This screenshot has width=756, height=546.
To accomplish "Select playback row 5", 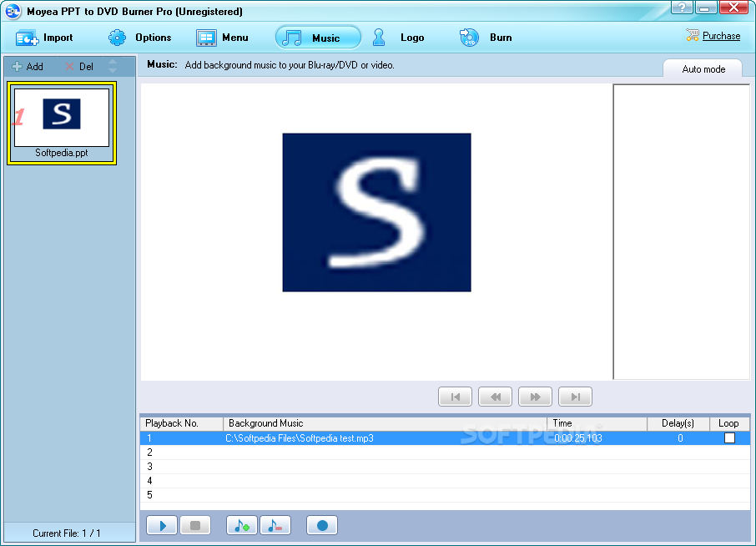I will (445, 495).
